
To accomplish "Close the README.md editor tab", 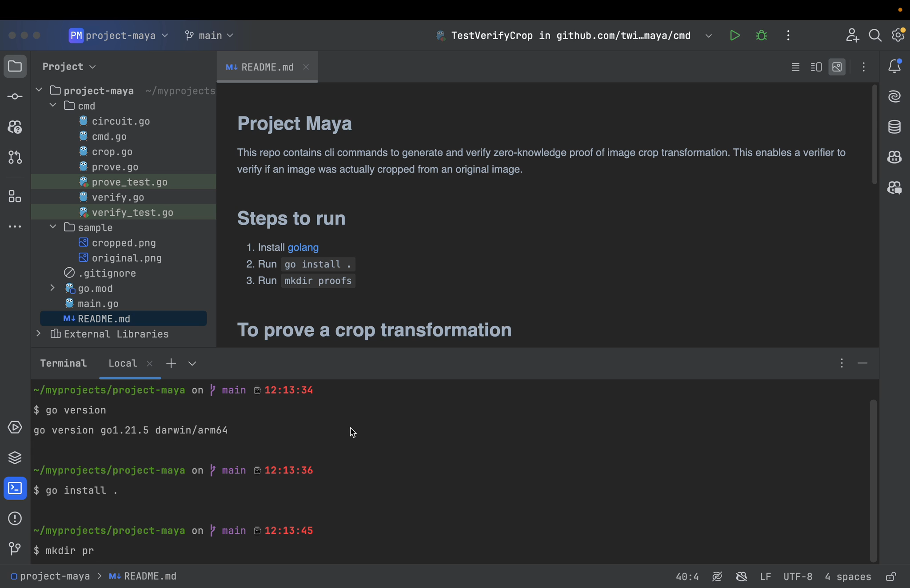I will click(x=306, y=67).
